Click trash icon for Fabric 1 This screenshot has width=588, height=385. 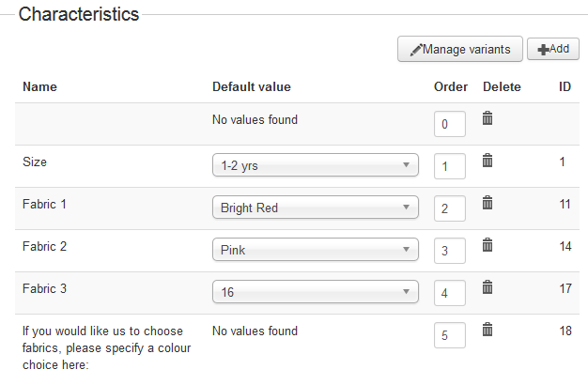click(x=487, y=203)
